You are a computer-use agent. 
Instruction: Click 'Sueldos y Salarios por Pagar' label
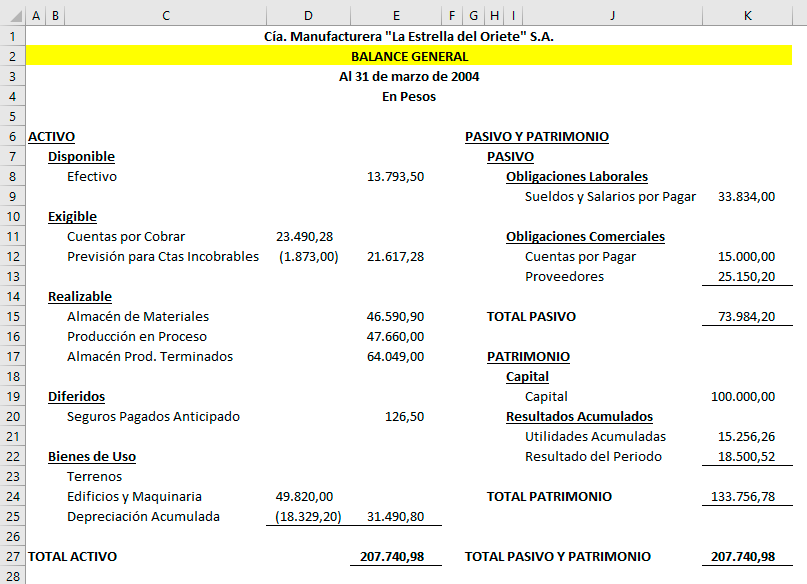[610, 197]
